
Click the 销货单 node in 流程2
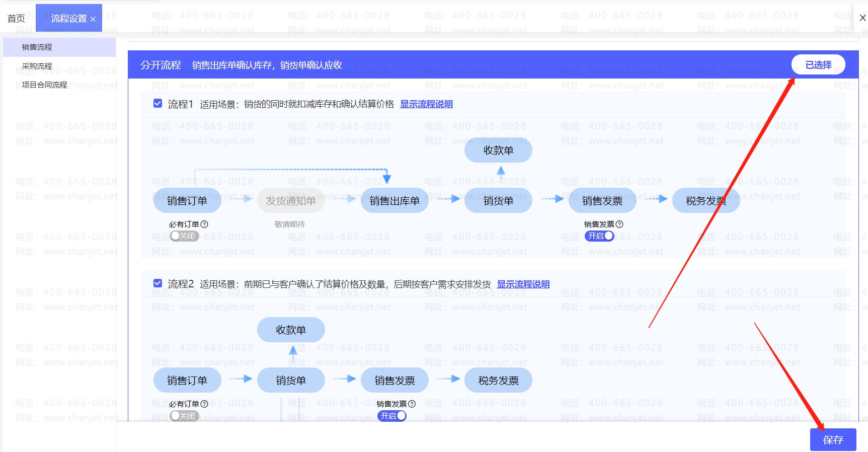pyautogui.click(x=291, y=381)
